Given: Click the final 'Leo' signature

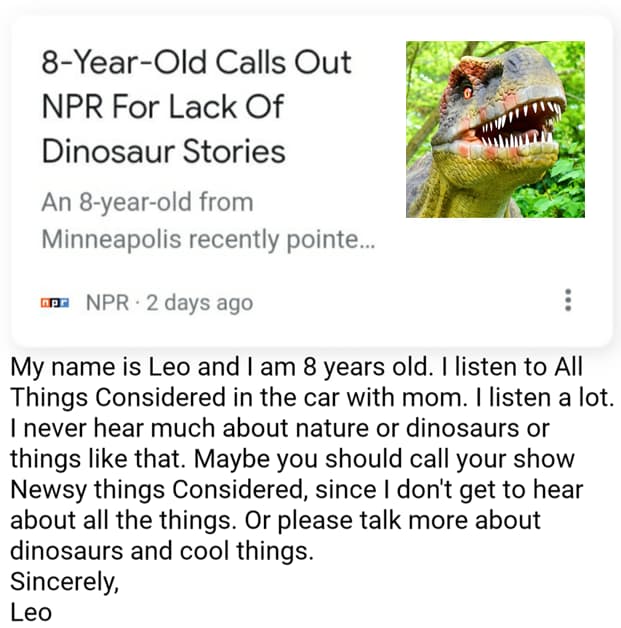Looking at the screenshot, I should point(30,612).
